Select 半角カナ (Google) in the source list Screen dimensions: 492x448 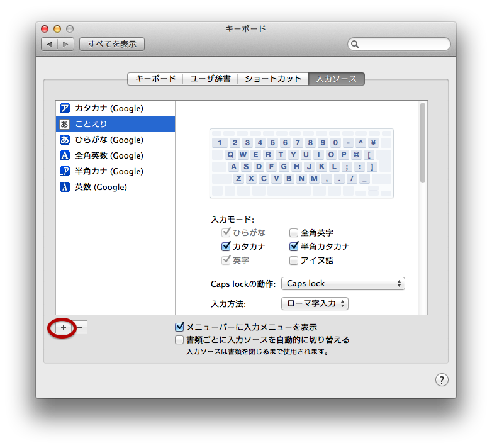point(116,171)
